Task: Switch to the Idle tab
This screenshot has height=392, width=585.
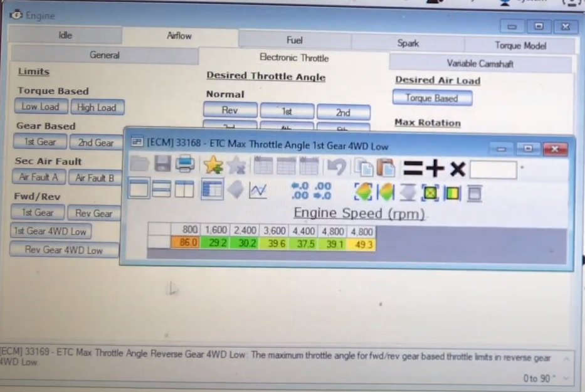Action: [65, 35]
